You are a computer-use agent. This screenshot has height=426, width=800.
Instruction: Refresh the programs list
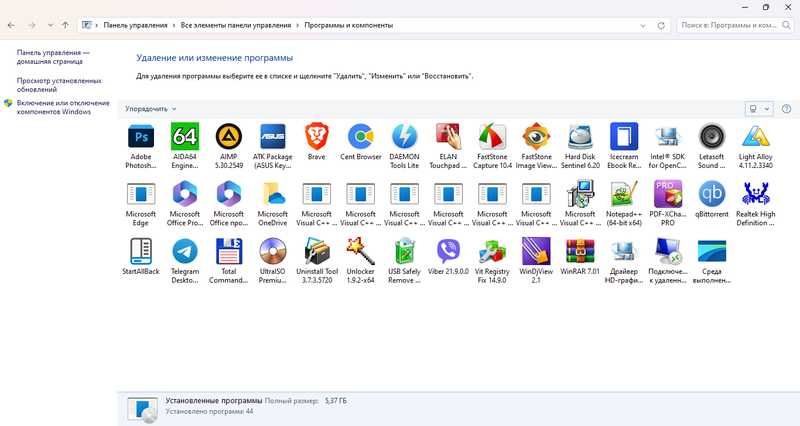tap(661, 25)
